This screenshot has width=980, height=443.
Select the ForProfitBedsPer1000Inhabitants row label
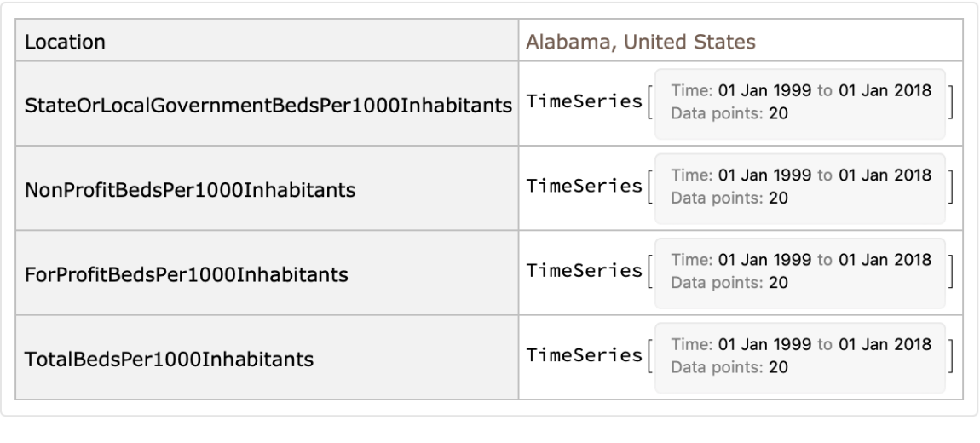tap(187, 274)
